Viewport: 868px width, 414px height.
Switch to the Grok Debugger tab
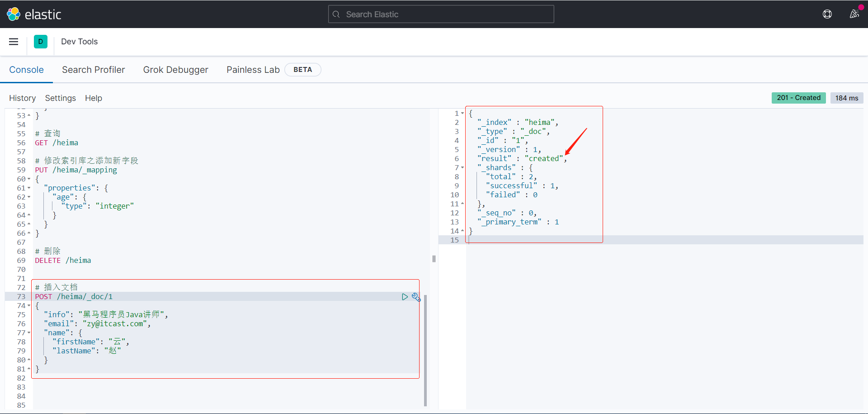(x=176, y=70)
